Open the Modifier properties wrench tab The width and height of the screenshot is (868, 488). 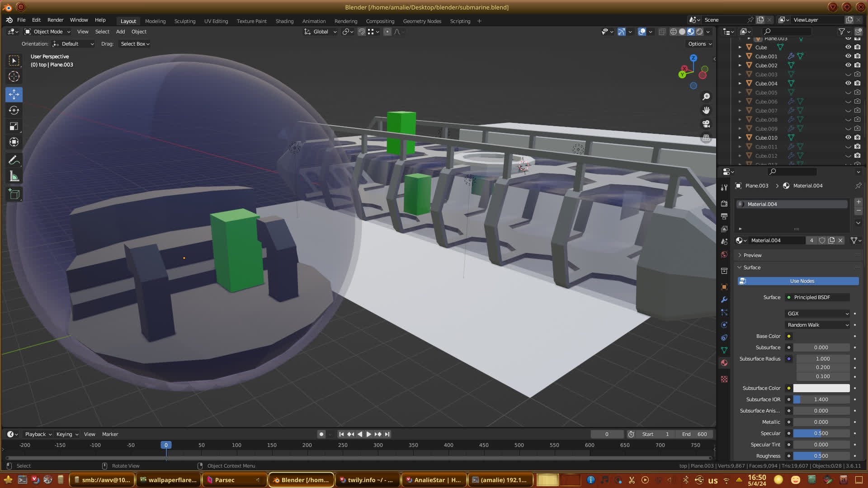pyautogui.click(x=724, y=300)
